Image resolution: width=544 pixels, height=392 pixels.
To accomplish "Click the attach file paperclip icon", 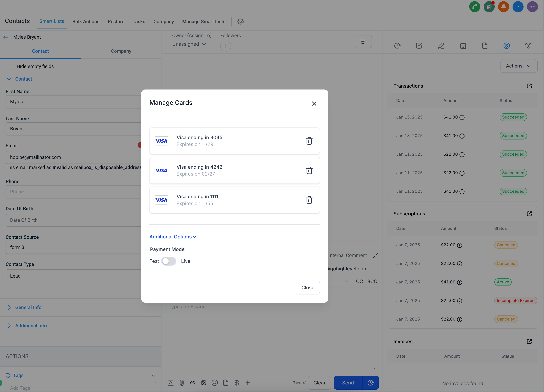I will tap(182, 383).
